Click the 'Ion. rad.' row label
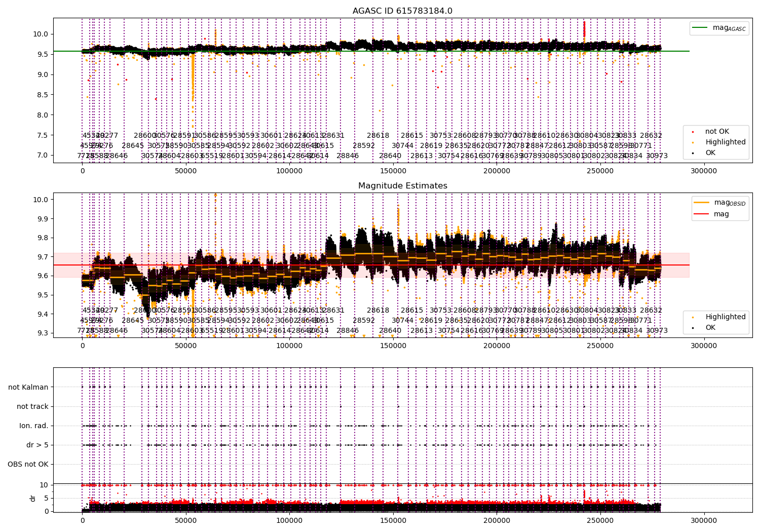Screen dimensions: 760x532 coord(34,426)
